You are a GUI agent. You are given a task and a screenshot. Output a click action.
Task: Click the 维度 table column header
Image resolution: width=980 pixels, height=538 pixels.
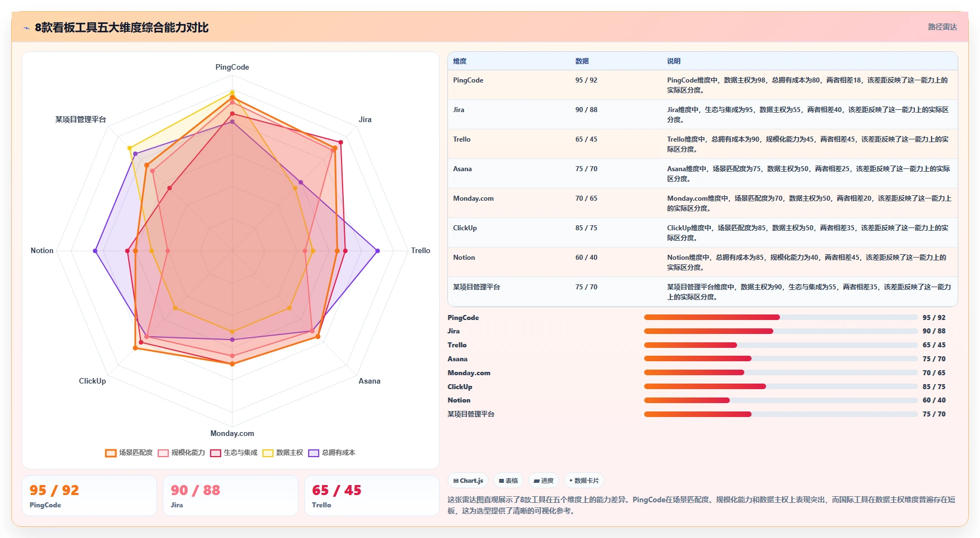(x=460, y=61)
